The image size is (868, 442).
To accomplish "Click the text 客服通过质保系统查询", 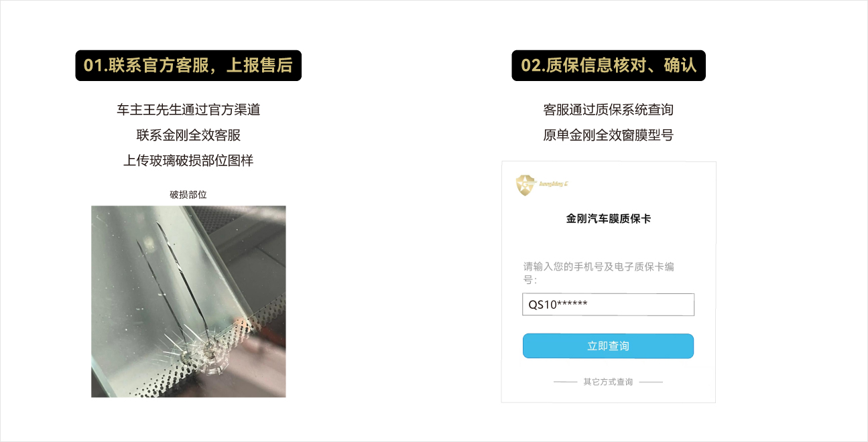I will (608, 110).
